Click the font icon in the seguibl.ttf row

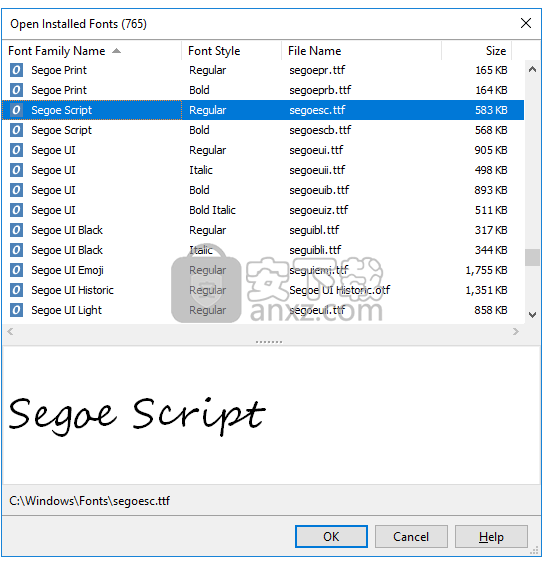[16, 230]
